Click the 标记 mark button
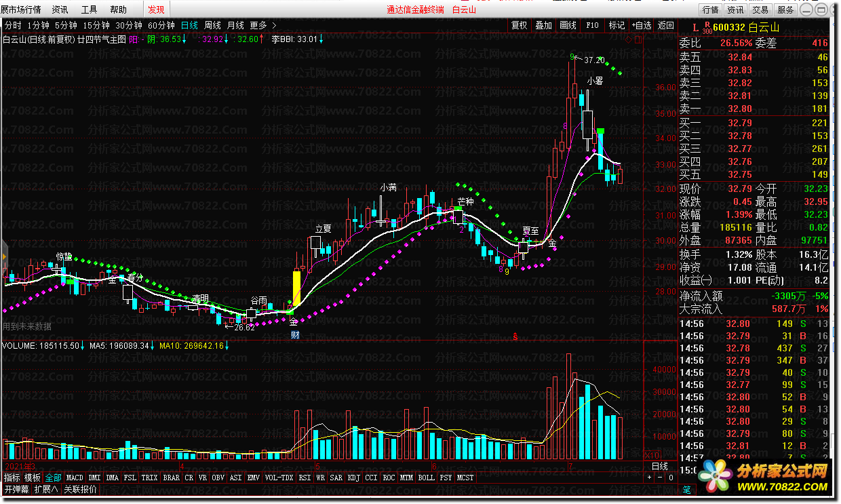The image size is (841, 504). [x=617, y=25]
